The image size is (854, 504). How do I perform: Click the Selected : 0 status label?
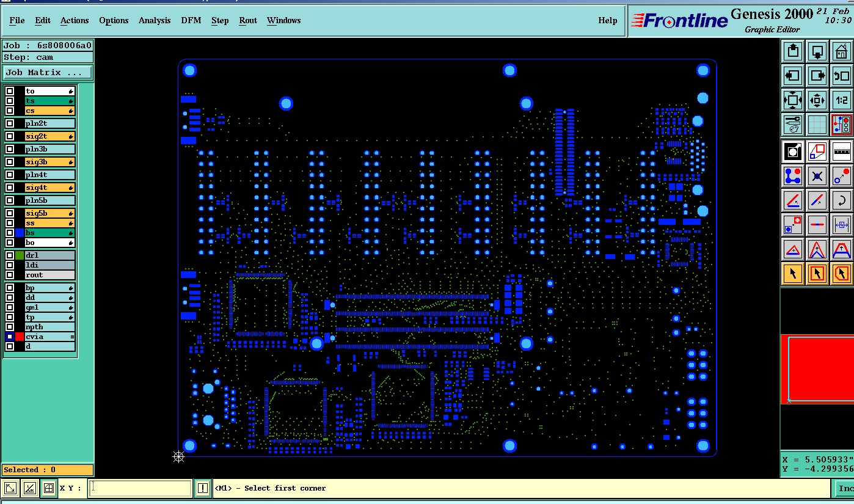[48, 470]
